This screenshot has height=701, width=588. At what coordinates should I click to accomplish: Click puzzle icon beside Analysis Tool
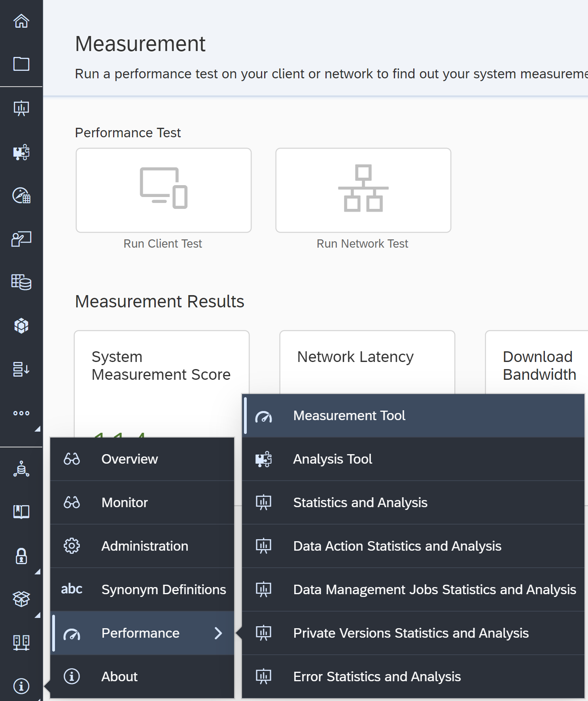click(x=264, y=459)
